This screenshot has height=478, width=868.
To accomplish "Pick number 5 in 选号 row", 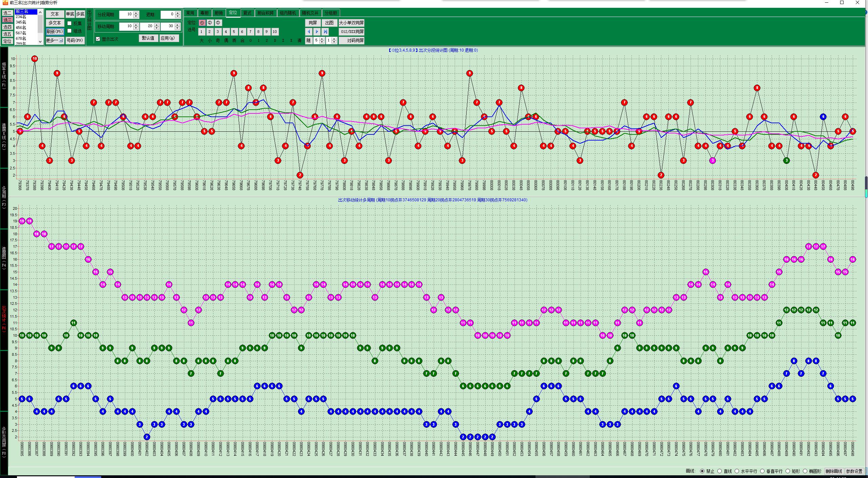I will point(234,32).
